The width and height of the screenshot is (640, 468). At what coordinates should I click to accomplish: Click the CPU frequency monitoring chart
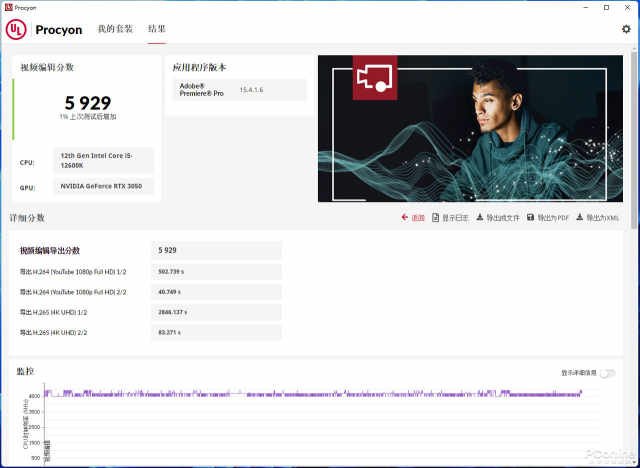[320, 425]
